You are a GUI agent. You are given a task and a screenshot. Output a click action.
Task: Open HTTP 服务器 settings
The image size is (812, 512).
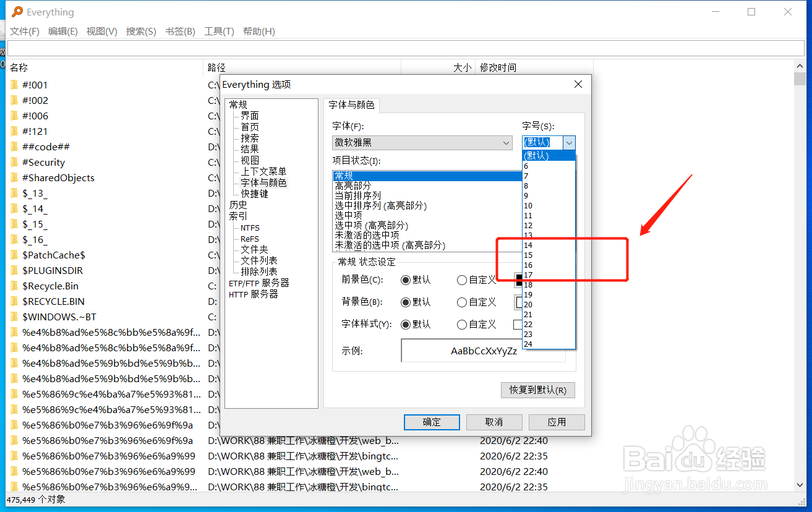254,294
